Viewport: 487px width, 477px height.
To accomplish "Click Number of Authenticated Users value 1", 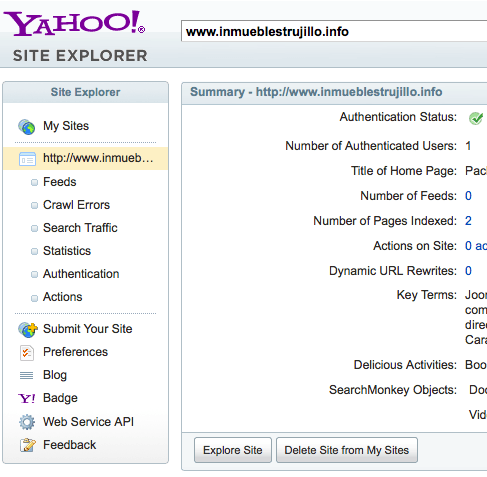I will (468, 146).
